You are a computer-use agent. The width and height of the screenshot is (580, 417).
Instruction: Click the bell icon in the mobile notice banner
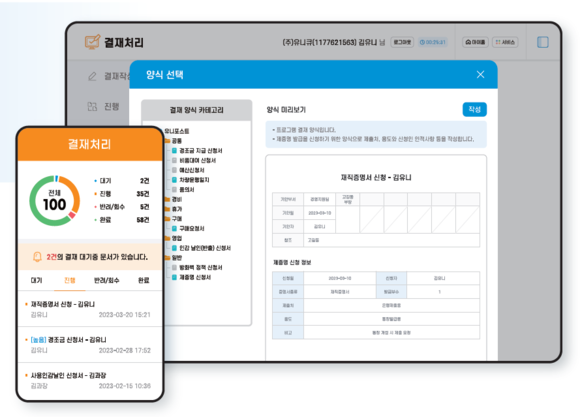(x=37, y=256)
